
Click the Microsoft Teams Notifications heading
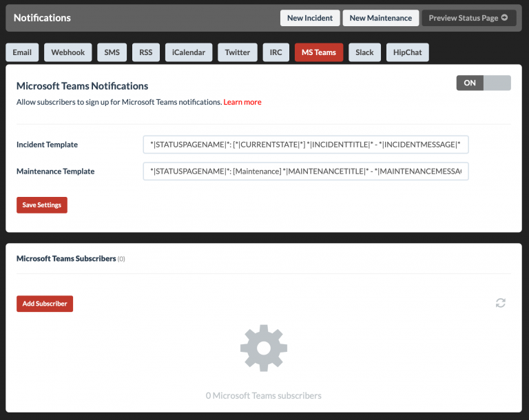pyautogui.click(x=83, y=86)
